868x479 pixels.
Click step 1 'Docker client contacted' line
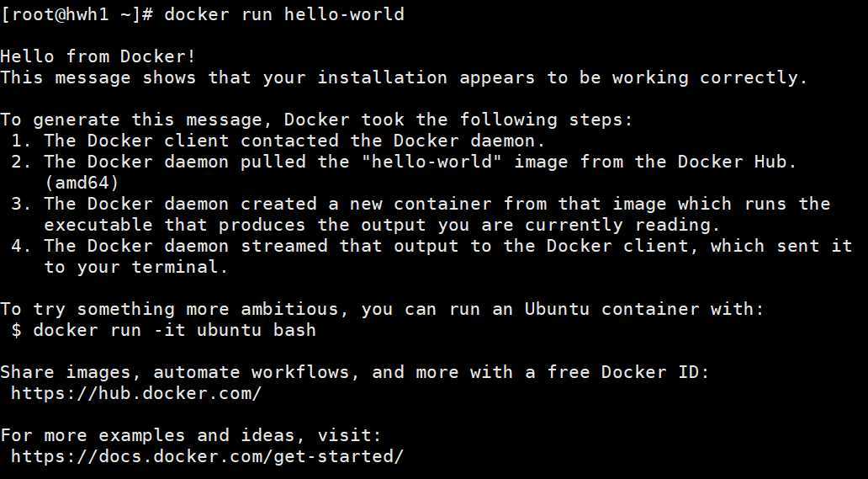pos(278,141)
